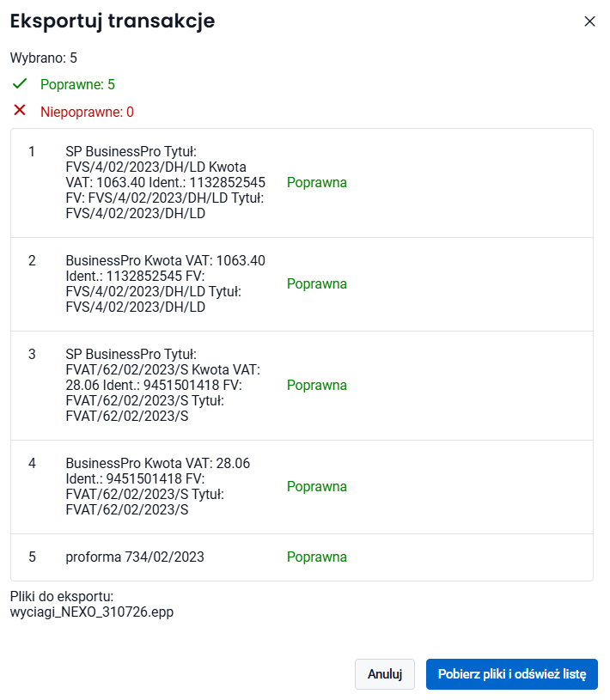
Task: Click the Anuluj button
Action: point(385,673)
